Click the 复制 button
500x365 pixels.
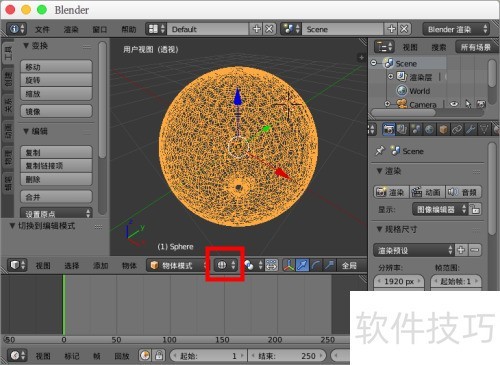56,152
